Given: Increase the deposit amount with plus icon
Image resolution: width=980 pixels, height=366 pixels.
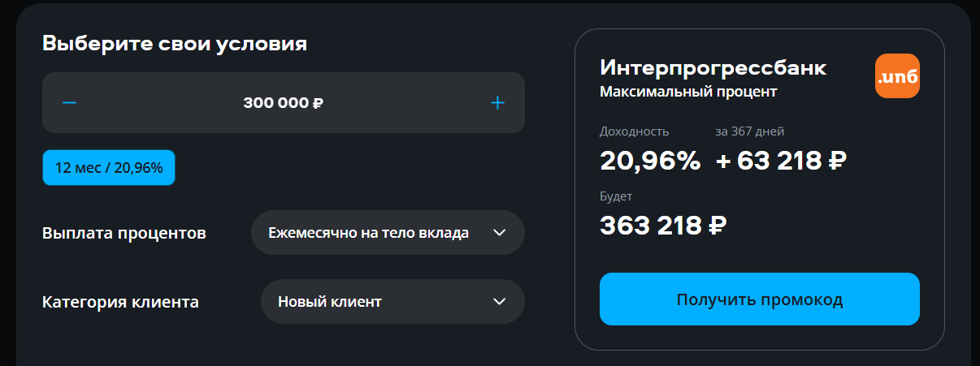Looking at the screenshot, I should coord(498,103).
